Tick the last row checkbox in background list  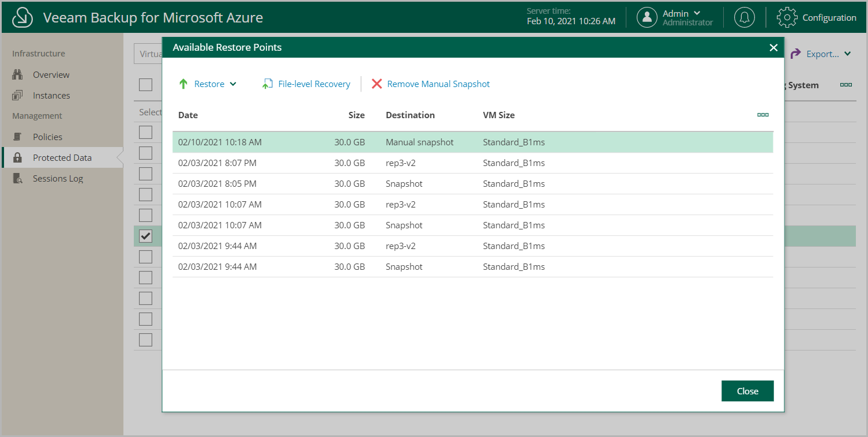[146, 340]
